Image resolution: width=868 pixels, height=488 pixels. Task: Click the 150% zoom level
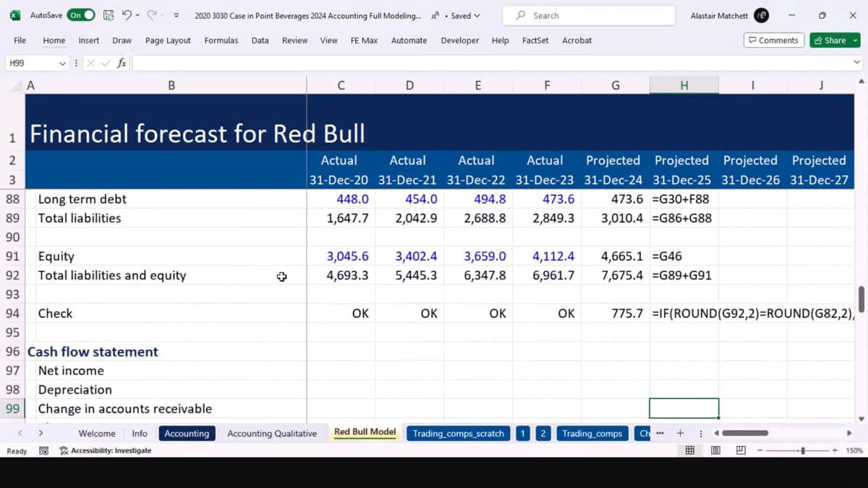point(854,450)
